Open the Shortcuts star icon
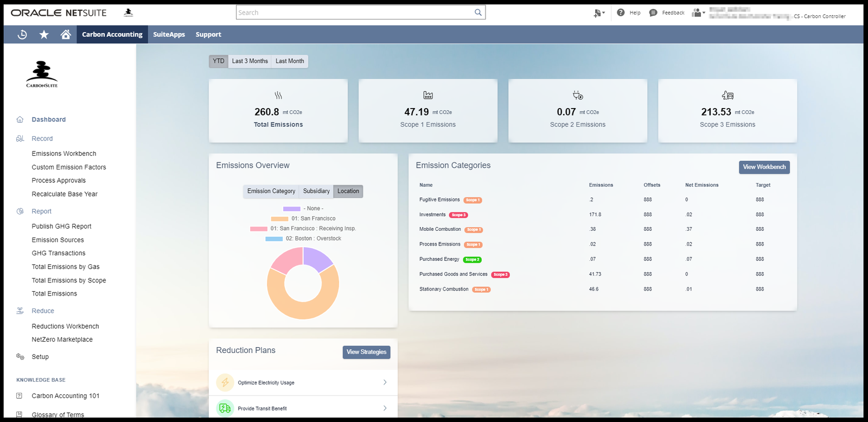Viewport: 868px width, 422px height. point(44,35)
